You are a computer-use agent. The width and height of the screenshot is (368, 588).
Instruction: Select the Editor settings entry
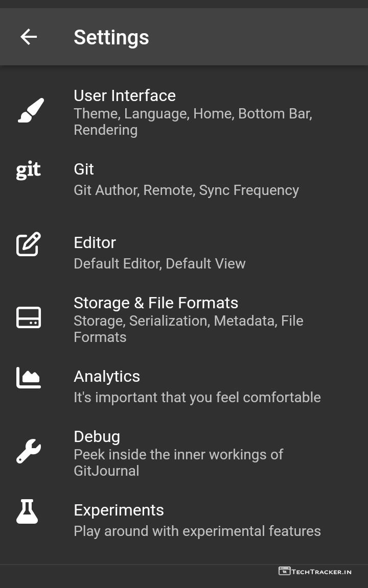[95, 242]
